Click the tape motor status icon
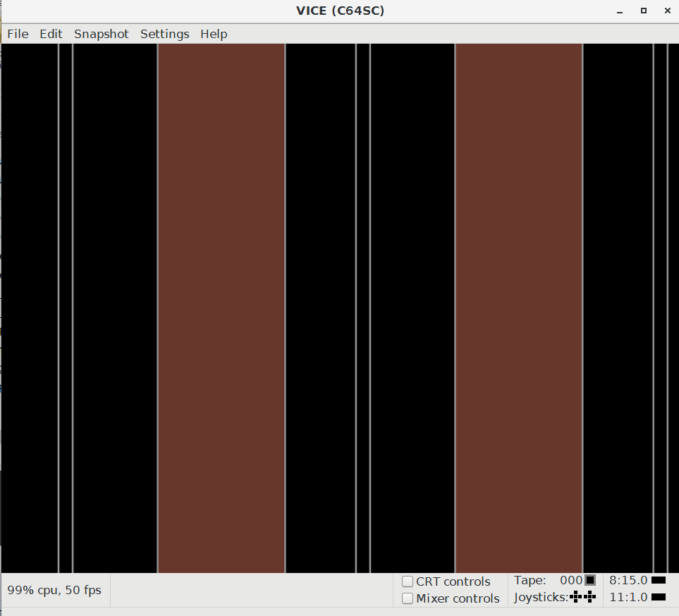 point(590,580)
